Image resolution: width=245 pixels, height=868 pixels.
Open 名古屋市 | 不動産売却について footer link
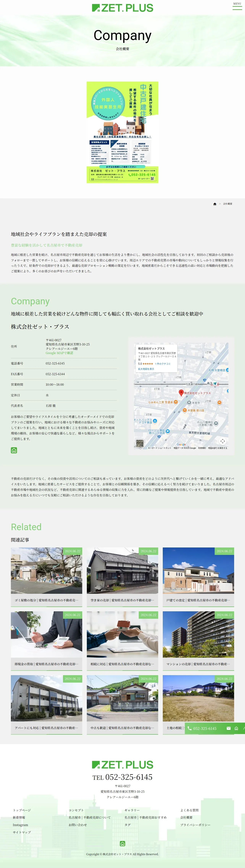point(89,818)
